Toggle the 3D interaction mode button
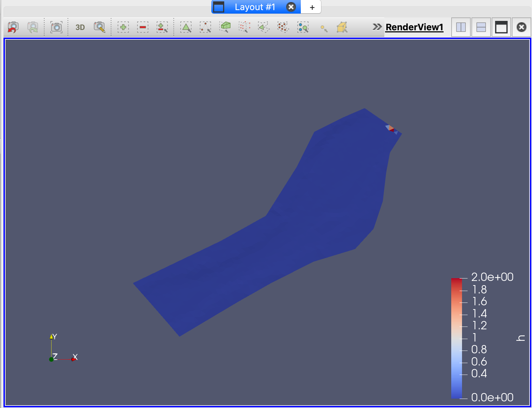This screenshot has width=532, height=408. point(80,27)
